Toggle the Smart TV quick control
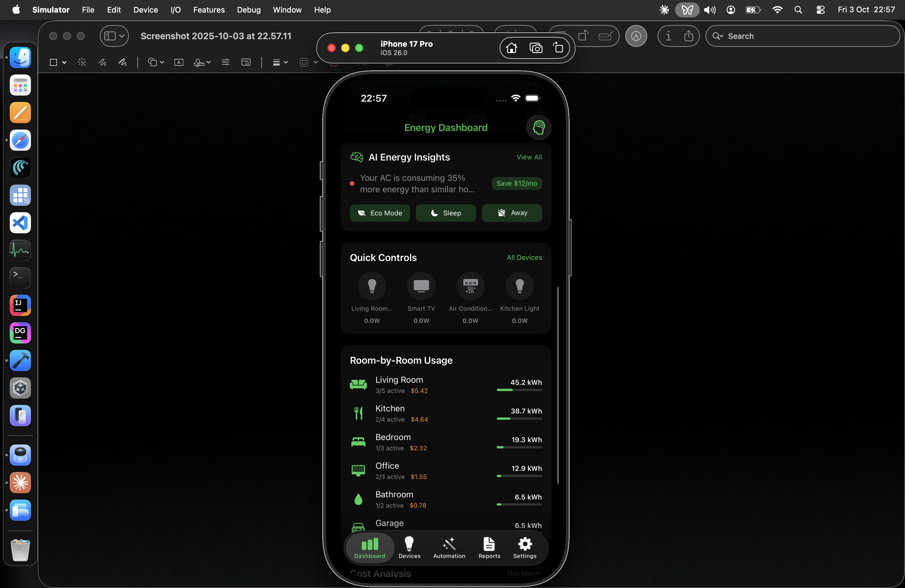This screenshot has width=905, height=588. [421, 286]
